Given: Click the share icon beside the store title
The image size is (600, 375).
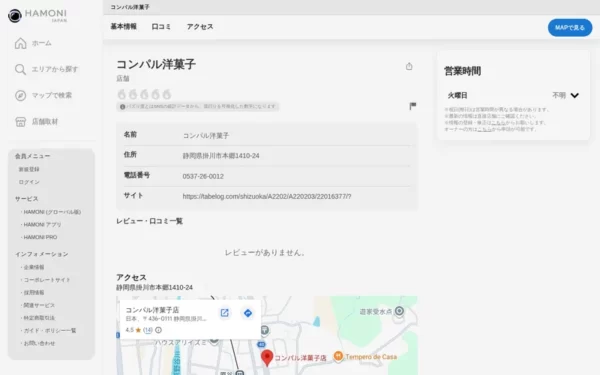Looking at the screenshot, I should click(x=409, y=67).
